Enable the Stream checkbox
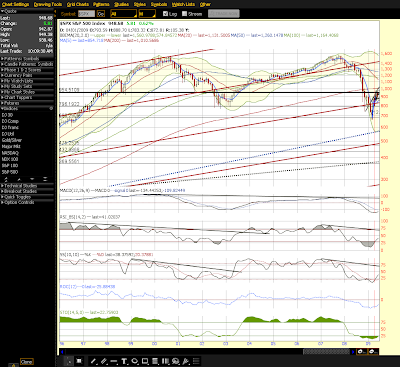Image resolution: width=400 pixels, height=367 pixels. (x=184, y=14)
